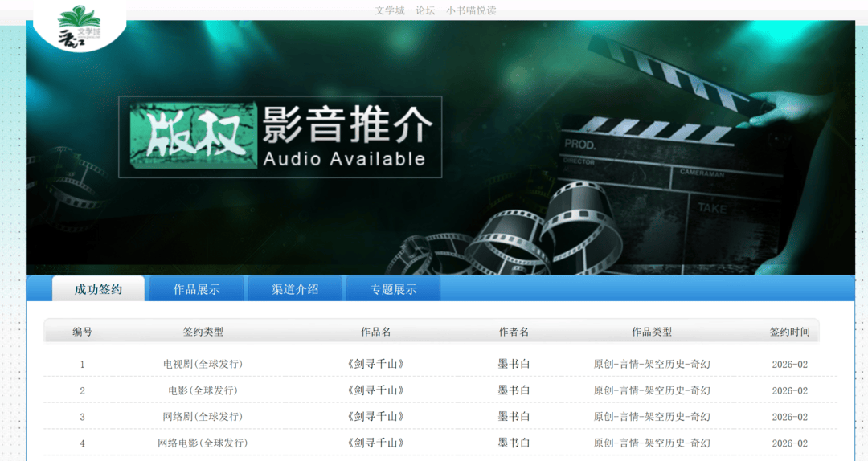Switch to the 成功签约 tab
868x461 pixels.
point(98,289)
